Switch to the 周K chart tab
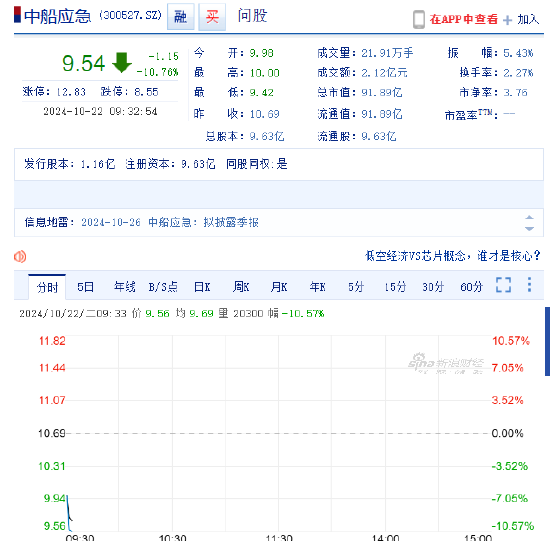The image size is (550, 541). tap(241, 287)
